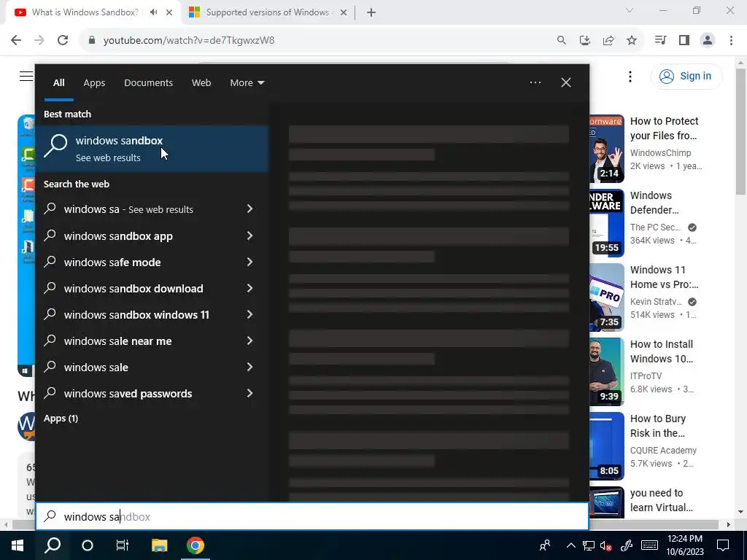The width and height of the screenshot is (747, 560).
Task: Click the page vertical scrollbar
Action: tap(740, 131)
